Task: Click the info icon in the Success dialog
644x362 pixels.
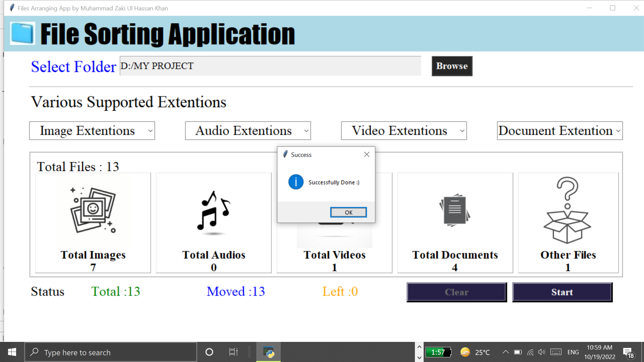Action: (296, 182)
